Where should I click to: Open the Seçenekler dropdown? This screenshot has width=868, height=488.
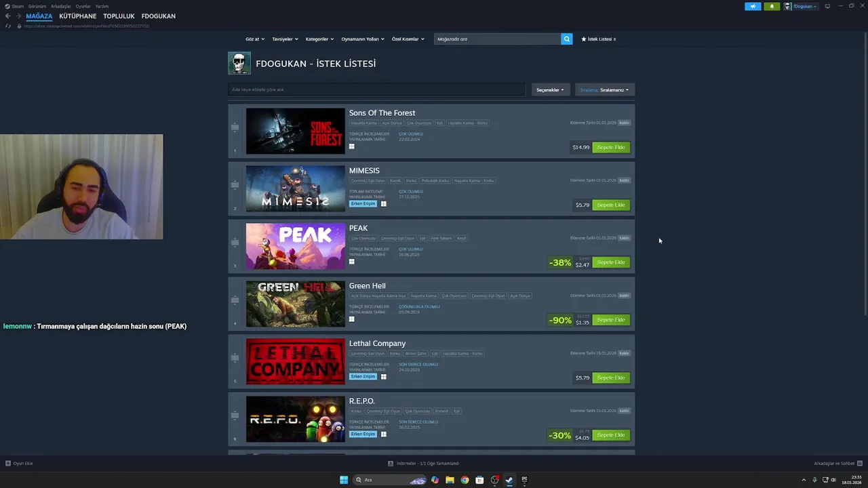[550, 89]
